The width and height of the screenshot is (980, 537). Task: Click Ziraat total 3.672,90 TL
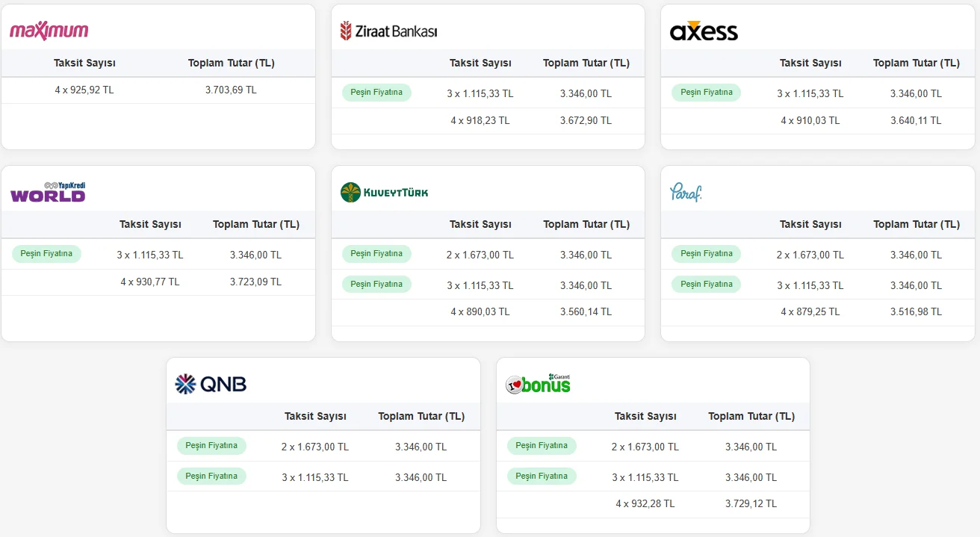coord(586,121)
